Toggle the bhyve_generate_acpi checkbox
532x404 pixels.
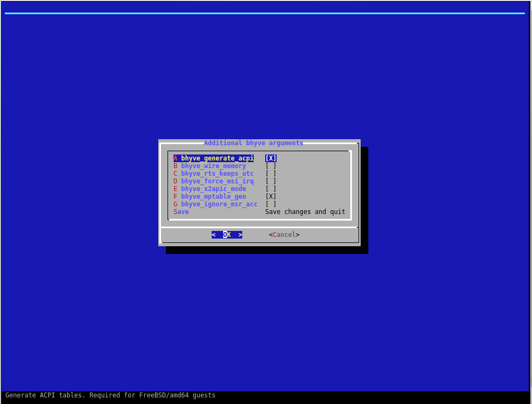271,158
